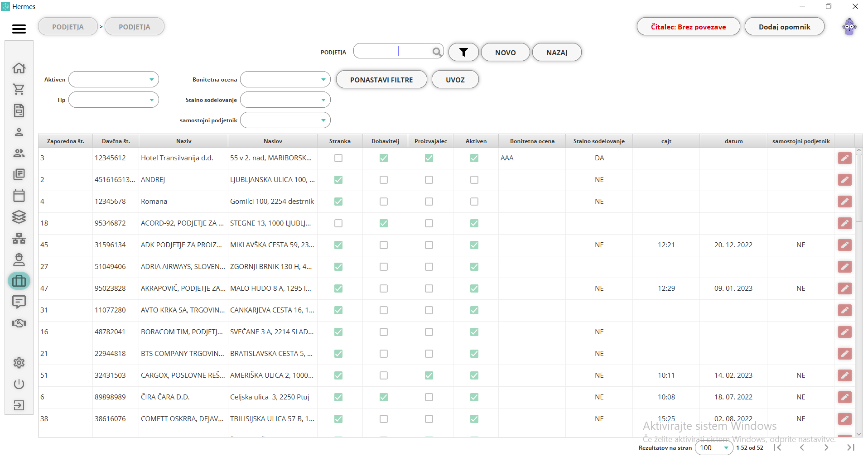The width and height of the screenshot is (868, 466).
Task: Open the Stalno sodelovanje filter dropdown
Action: pyautogui.click(x=285, y=100)
